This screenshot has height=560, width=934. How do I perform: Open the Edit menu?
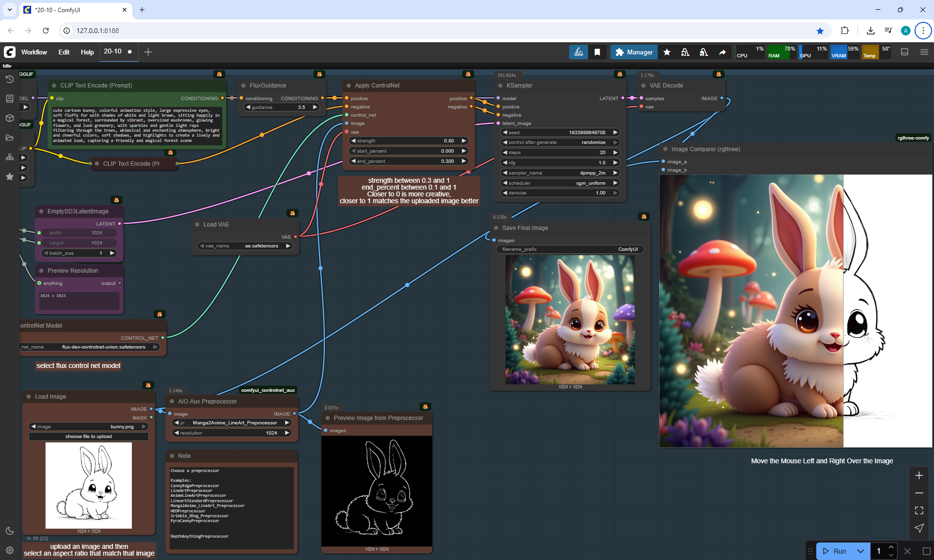click(64, 52)
